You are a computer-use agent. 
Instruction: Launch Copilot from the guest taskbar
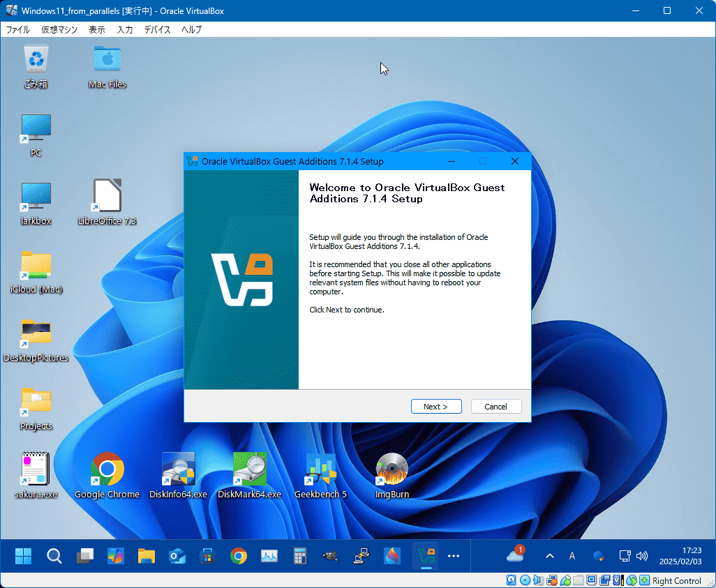[116, 556]
